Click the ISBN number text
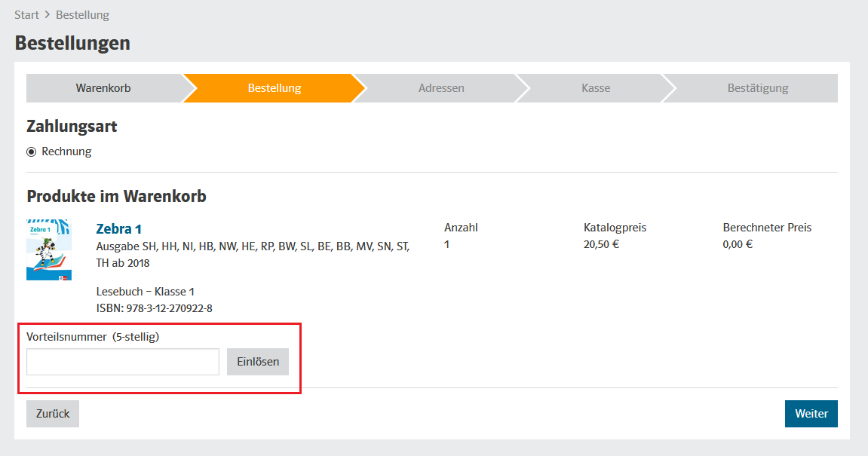Screen dimensions: 868x456 [x=154, y=308]
